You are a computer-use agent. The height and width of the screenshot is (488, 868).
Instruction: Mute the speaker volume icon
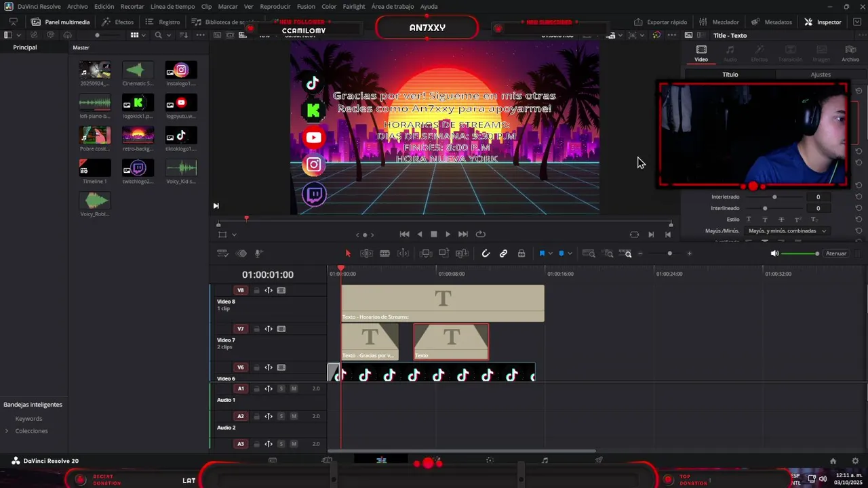[774, 253]
